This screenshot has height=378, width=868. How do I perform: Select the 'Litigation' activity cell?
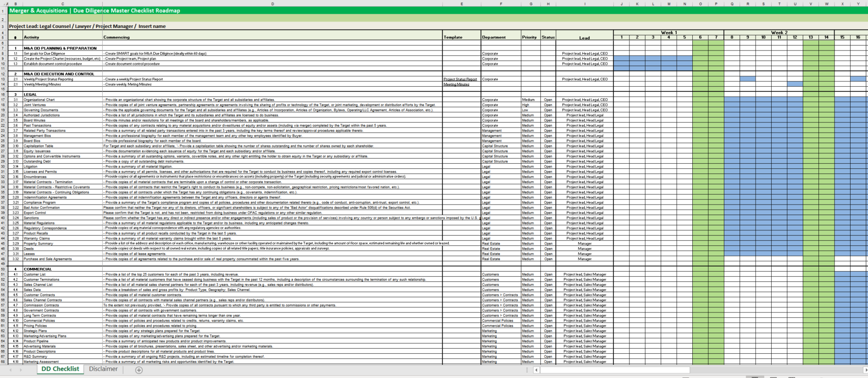point(62,167)
